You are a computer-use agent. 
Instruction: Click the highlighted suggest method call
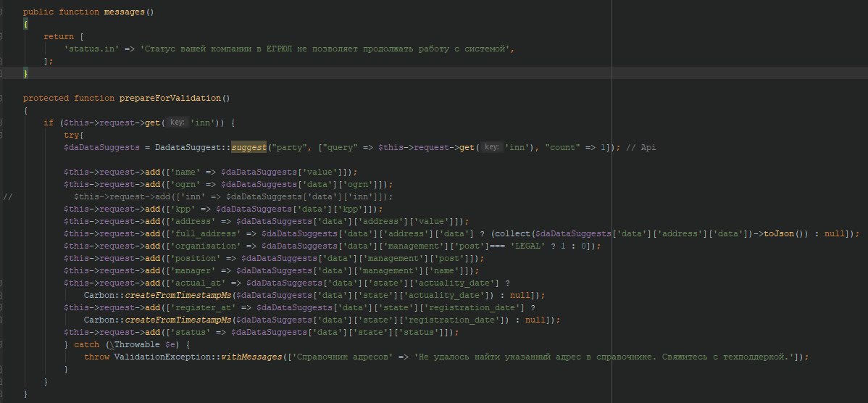tap(249, 148)
